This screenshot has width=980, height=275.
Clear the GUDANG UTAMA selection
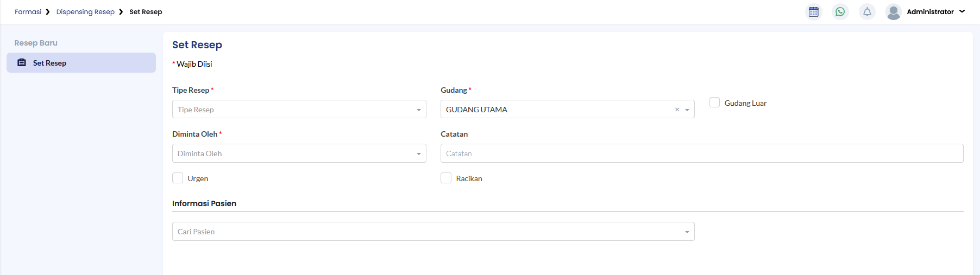(677, 110)
